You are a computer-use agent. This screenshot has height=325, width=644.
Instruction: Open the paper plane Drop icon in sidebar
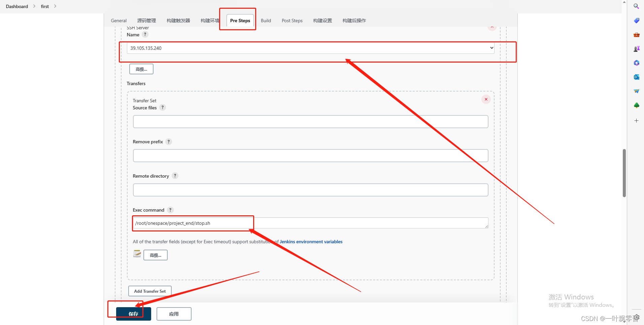coord(636,91)
